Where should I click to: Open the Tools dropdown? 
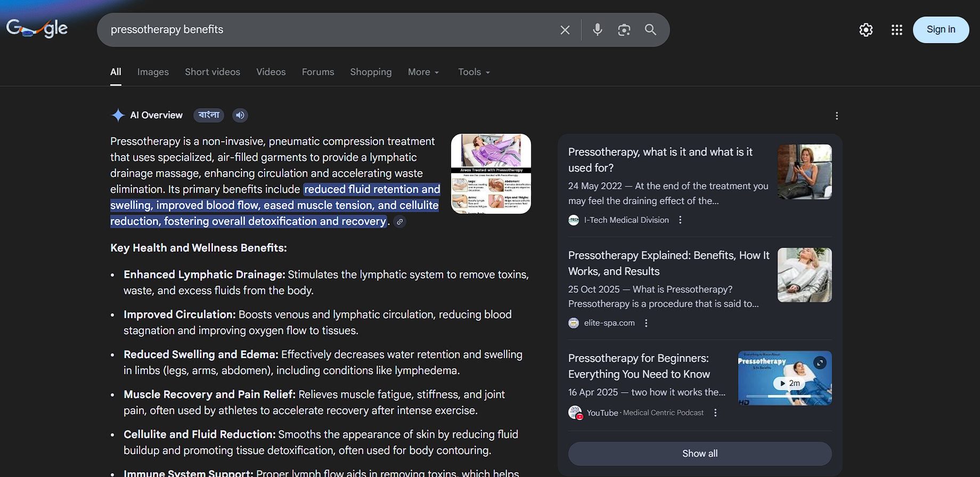473,72
